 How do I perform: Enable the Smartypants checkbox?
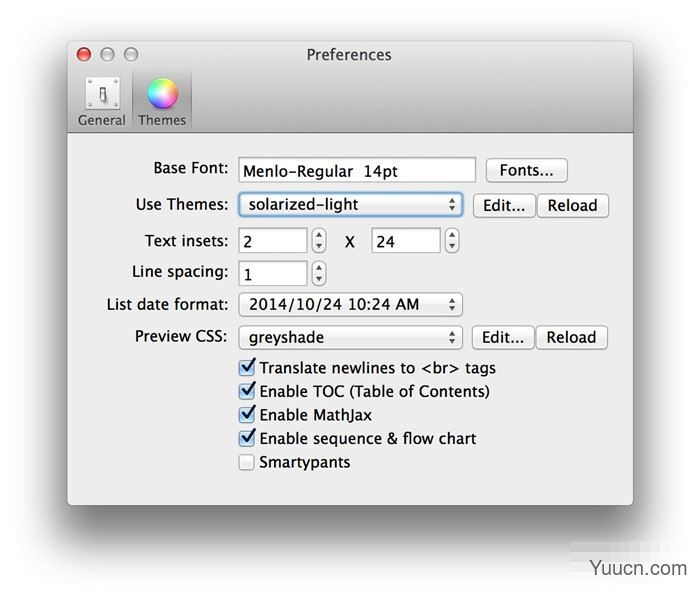(247, 462)
